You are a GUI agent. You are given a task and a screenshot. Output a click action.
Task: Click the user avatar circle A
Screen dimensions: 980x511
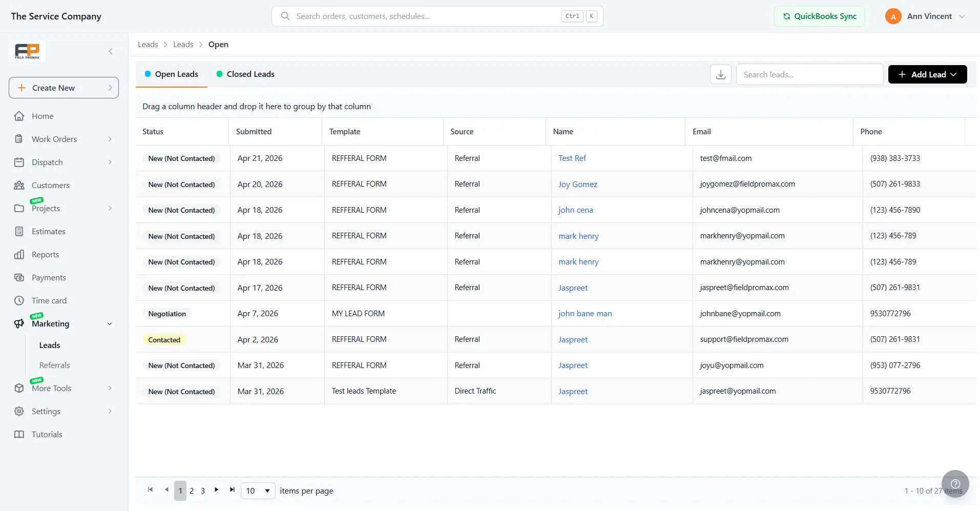(893, 16)
